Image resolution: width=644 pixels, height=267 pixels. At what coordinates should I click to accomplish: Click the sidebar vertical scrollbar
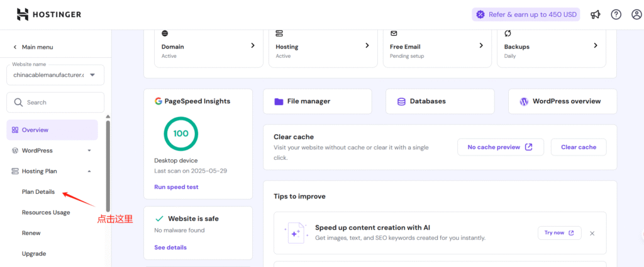[x=108, y=166]
